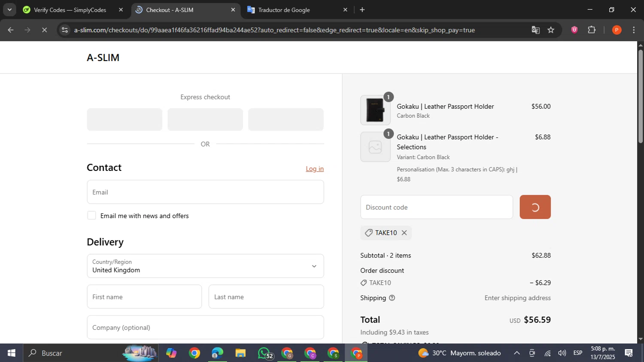Click the taskbar clock showing 5:08 p. m.
This screenshot has width=644, height=362.
(x=603, y=353)
